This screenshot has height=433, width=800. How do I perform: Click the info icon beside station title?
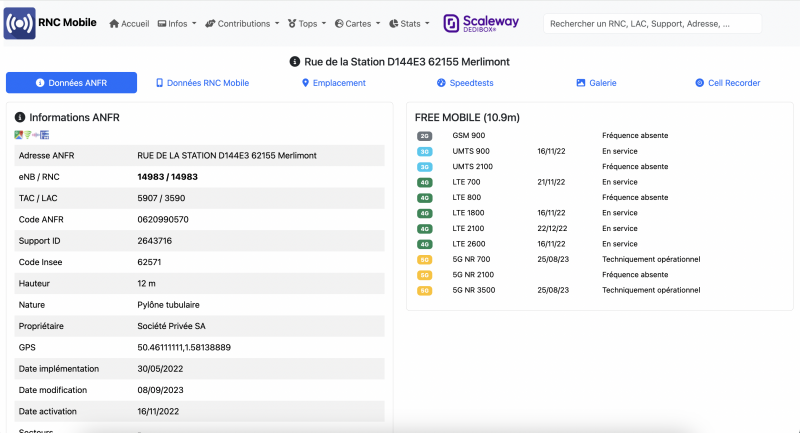[295, 61]
